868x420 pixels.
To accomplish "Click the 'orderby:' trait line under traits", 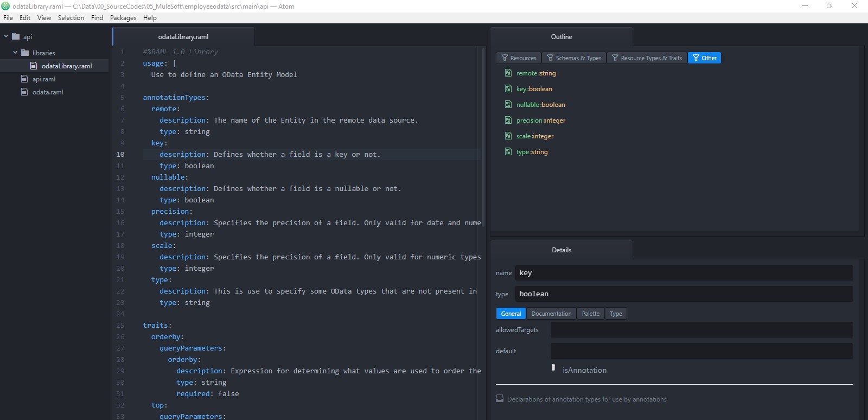I will 168,337.
